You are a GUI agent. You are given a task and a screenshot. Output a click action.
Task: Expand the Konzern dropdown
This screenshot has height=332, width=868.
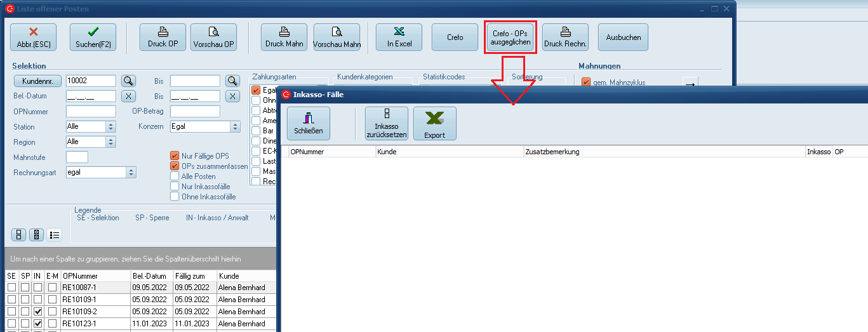pos(236,126)
